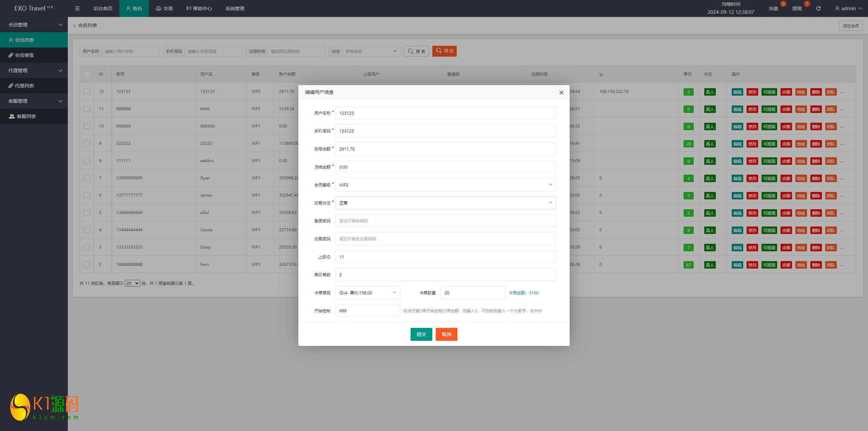Click 编辑 for account 123123 row

coord(737,92)
